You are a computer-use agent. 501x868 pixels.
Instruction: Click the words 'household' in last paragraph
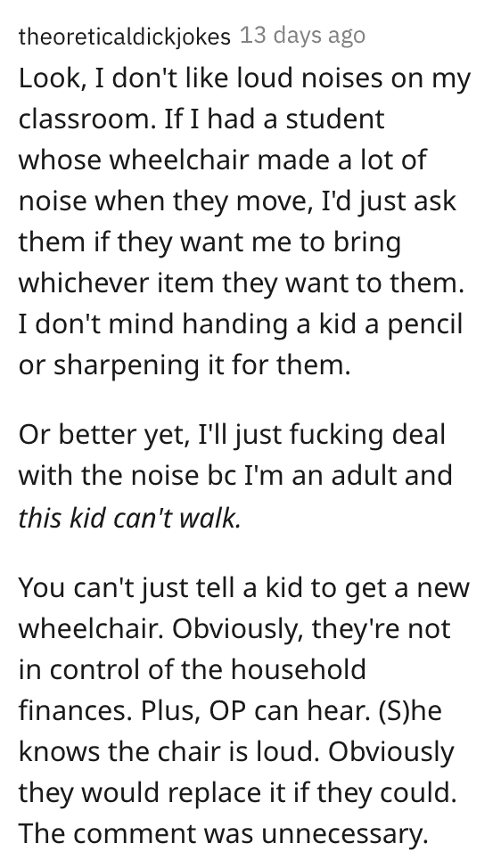299,669
